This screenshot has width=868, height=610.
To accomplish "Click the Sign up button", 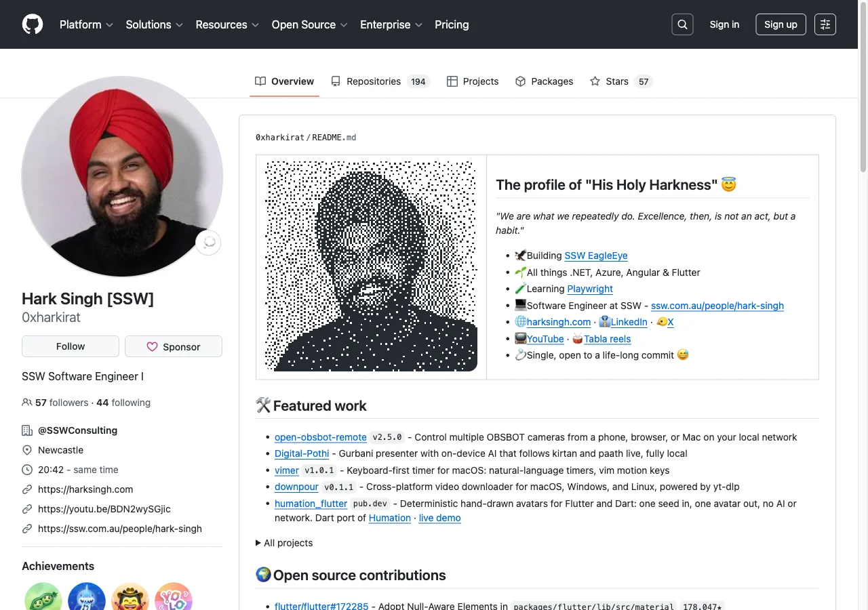I will [781, 24].
